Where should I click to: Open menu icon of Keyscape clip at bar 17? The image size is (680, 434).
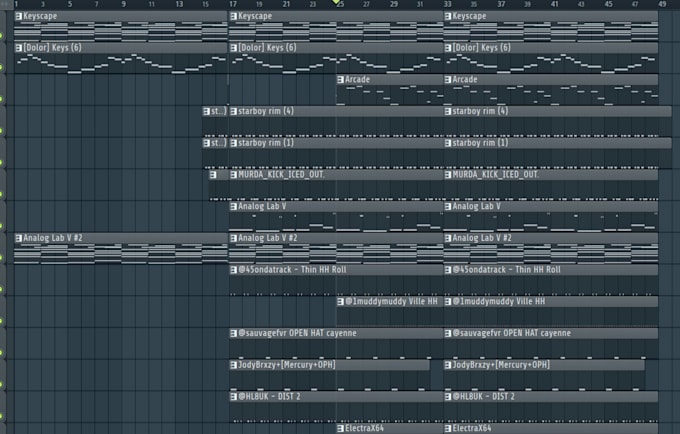pos(233,16)
